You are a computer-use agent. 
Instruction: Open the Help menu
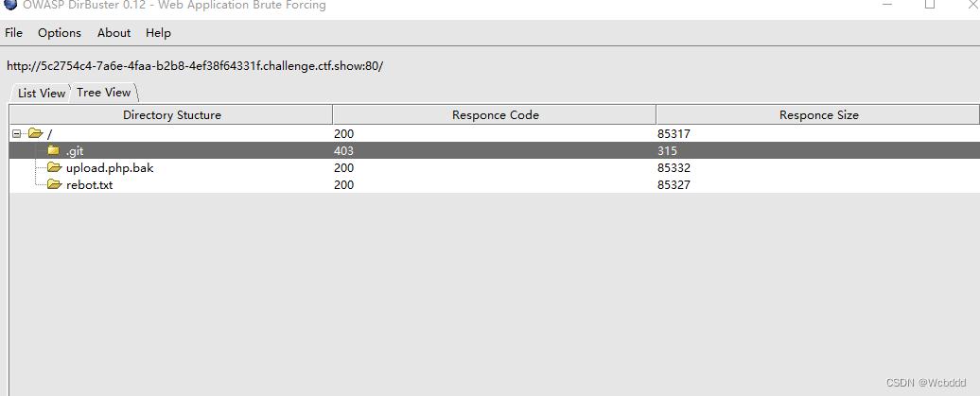click(x=158, y=33)
